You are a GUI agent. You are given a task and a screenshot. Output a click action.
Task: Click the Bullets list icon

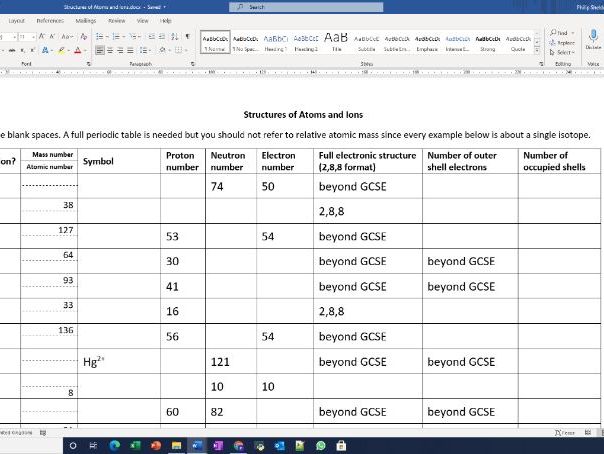(99, 37)
